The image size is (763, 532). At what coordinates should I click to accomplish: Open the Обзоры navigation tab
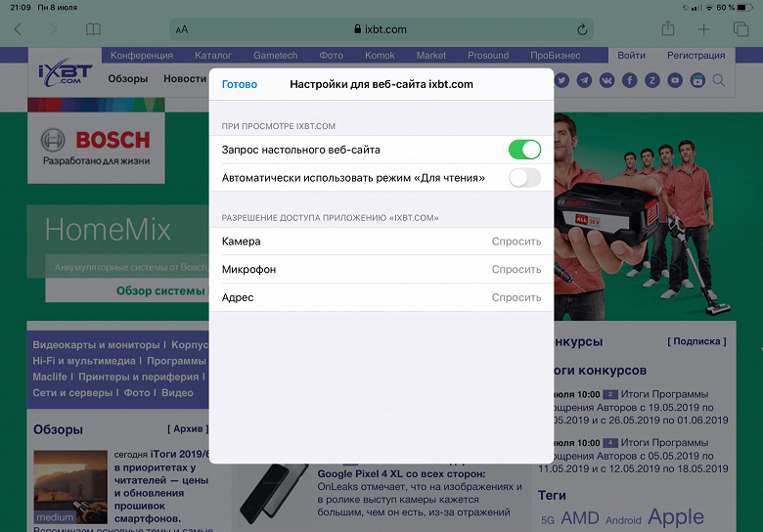point(128,79)
